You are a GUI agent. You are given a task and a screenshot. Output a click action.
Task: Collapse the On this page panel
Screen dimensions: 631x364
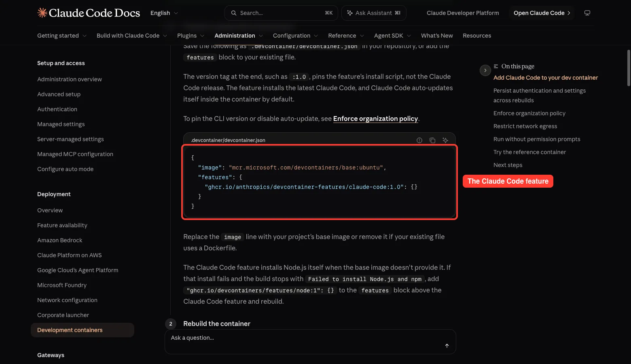pos(485,70)
